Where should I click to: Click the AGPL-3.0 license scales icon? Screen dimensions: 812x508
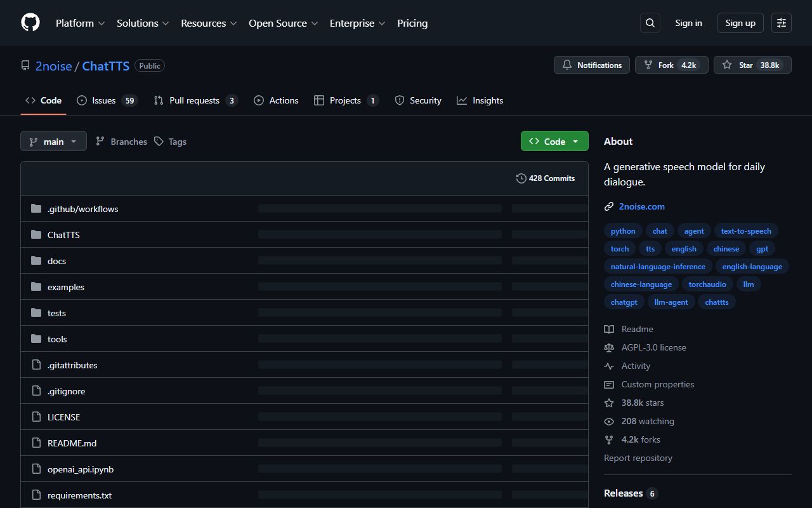click(609, 347)
